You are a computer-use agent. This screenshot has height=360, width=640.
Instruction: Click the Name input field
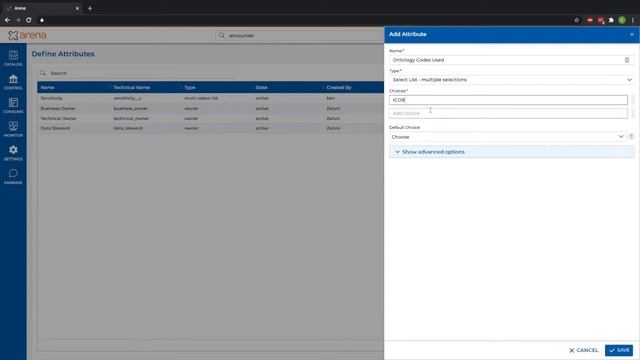[x=511, y=60]
